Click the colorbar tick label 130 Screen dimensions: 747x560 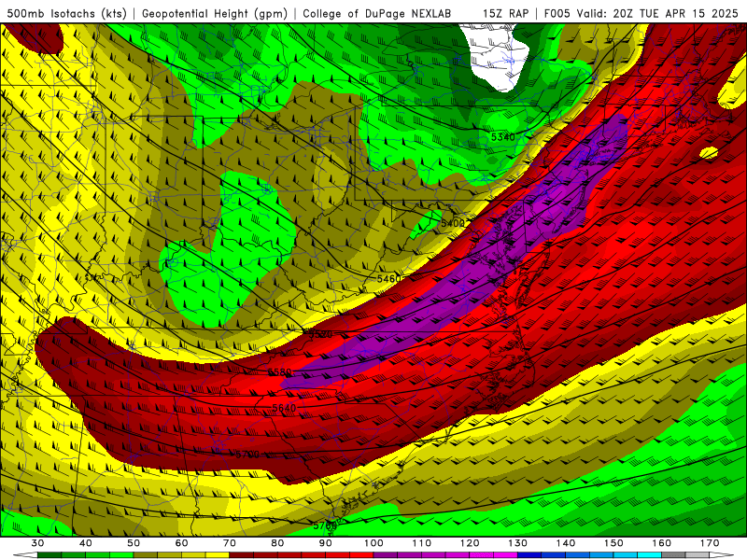pyautogui.click(x=518, y=543)
